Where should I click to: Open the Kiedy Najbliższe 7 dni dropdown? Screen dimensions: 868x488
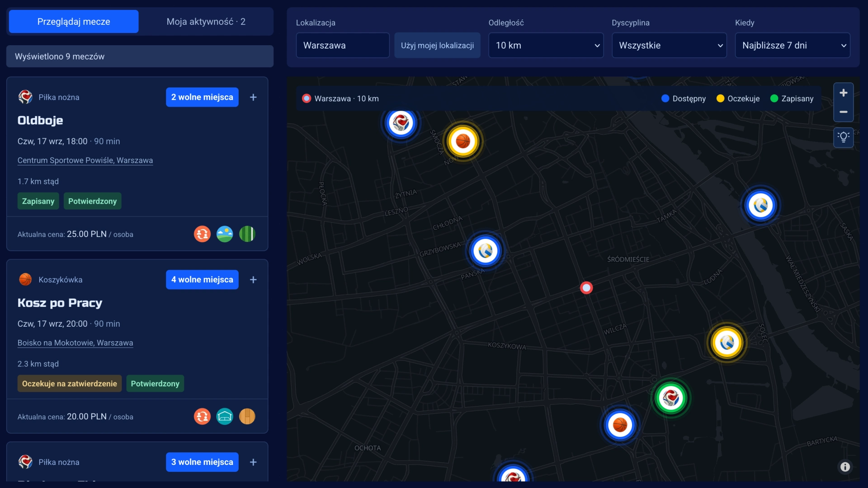(x=793, y=45)
